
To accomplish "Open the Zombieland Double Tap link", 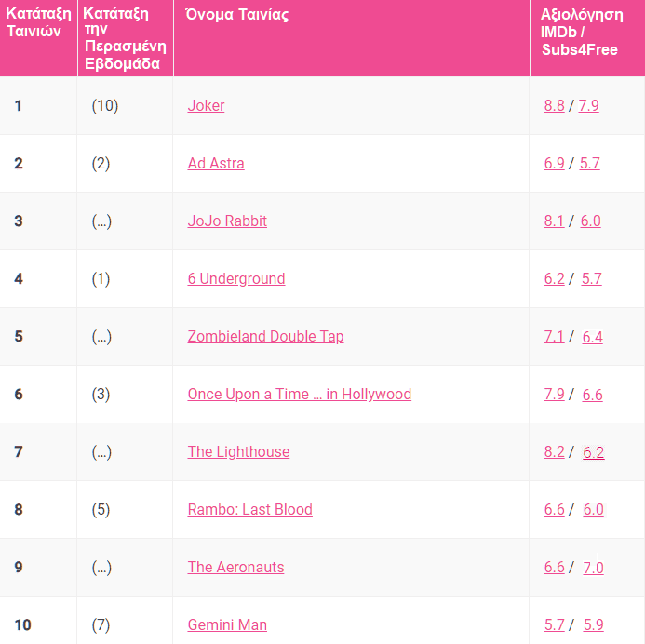I will pos(265,336).
